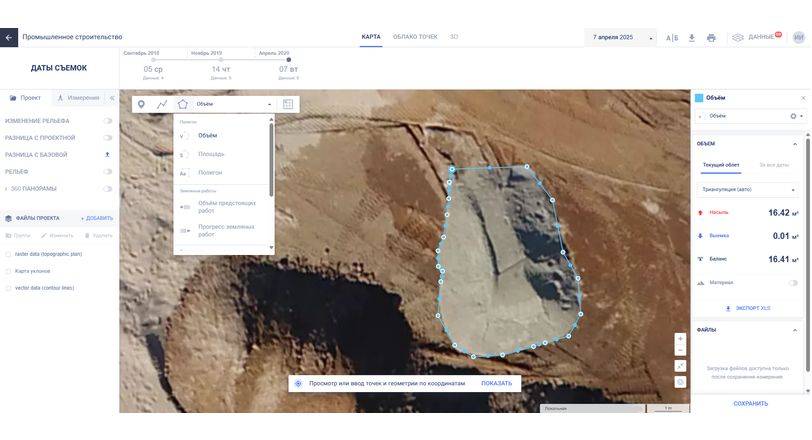Select the polyline measurement tool
812x440 pixels.
(162, 104)
